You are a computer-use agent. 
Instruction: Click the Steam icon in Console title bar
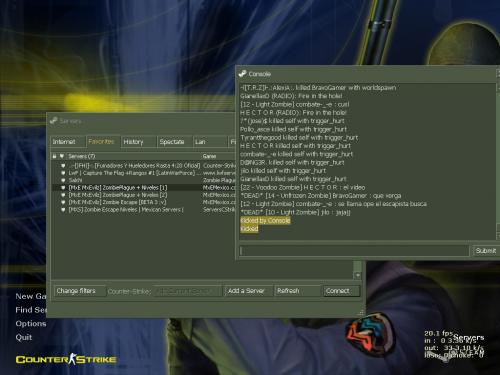[243, 74]
